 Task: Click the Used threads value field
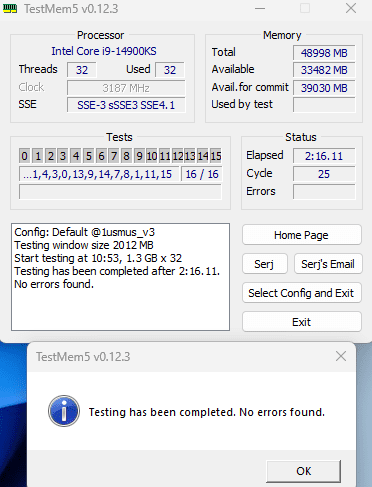[x=170, y=70]
